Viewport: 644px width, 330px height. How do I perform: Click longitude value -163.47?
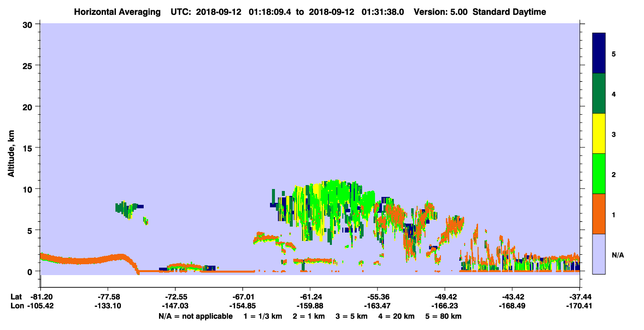(x=377, y=306)
